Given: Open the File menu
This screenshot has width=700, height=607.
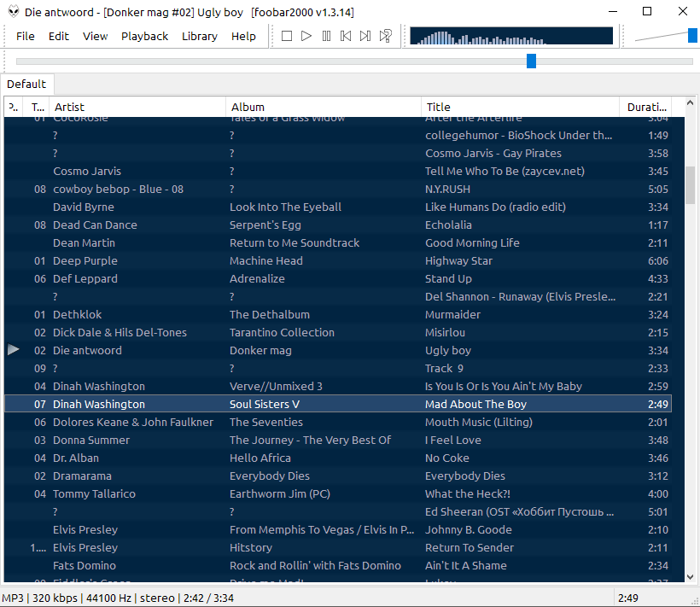Looking at the screenshot, I should 26,36.
